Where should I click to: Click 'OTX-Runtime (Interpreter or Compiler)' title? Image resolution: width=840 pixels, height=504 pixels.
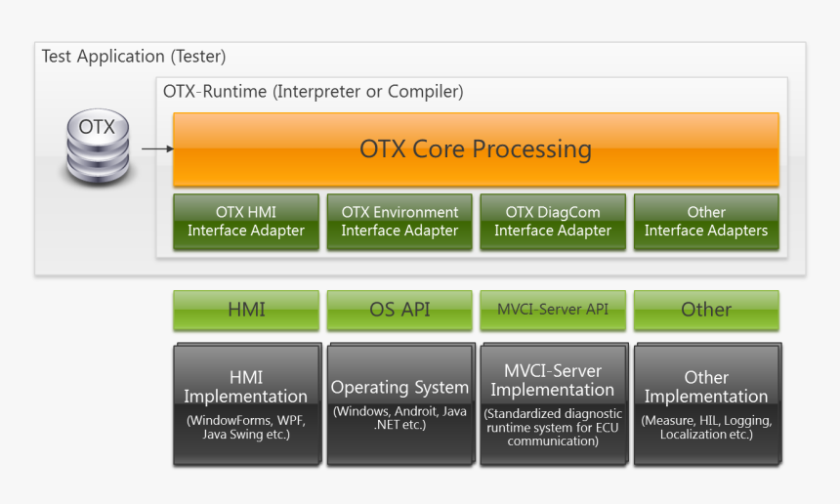[x=313, y=92]
